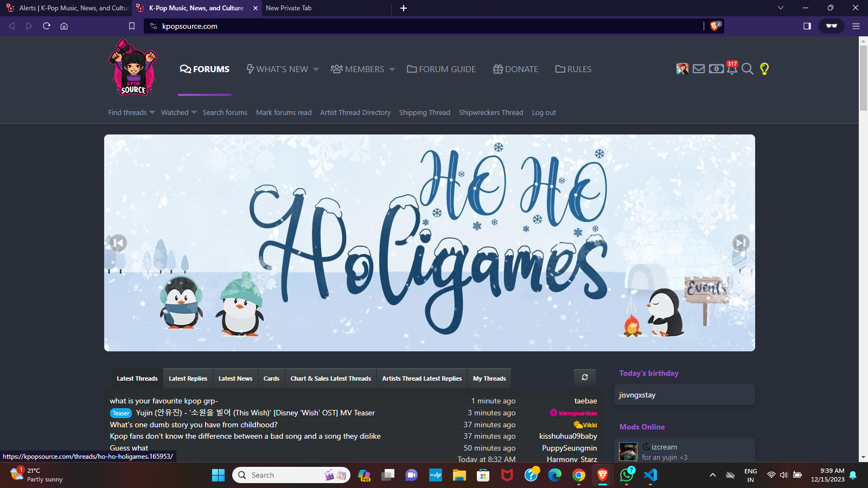Click the Brave Shields icon

715,25
